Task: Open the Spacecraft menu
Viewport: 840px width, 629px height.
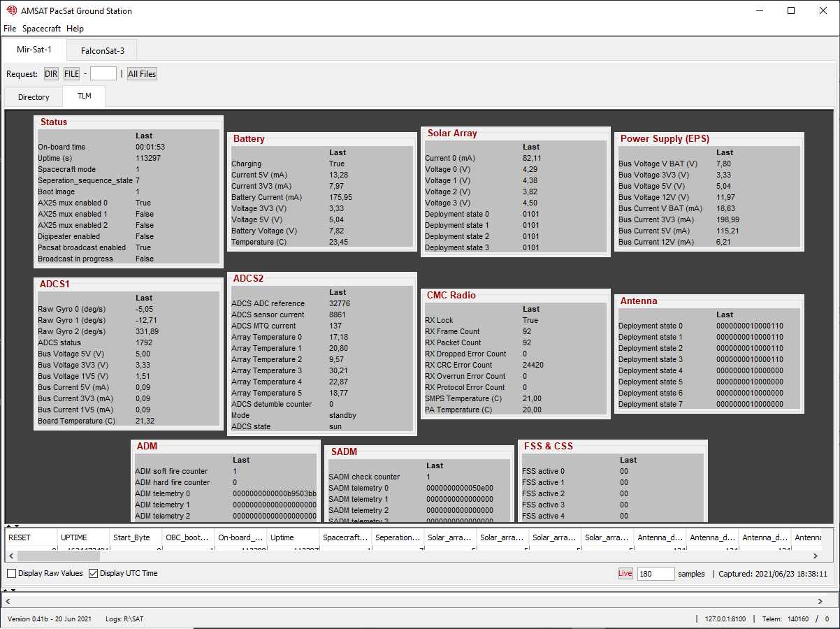Action: pos(41,29)
